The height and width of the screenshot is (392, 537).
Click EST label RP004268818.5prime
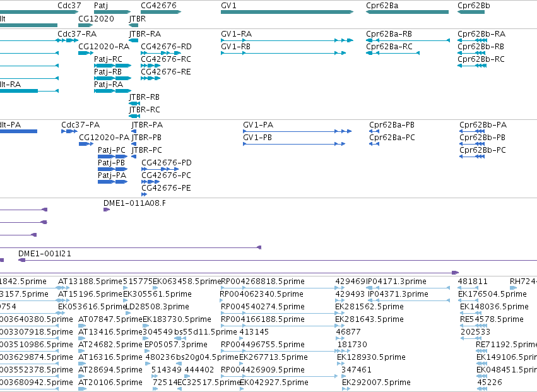(x=263, y=282)
